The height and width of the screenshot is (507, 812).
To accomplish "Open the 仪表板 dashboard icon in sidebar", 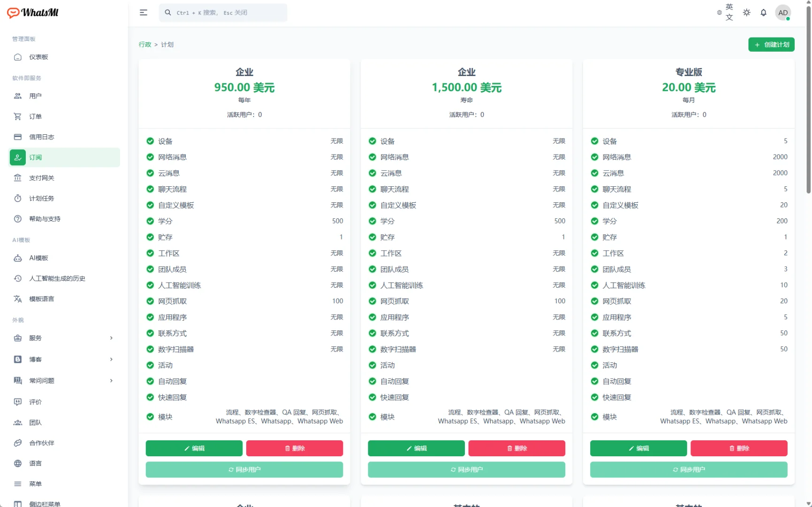I will [x=18, y=57].
